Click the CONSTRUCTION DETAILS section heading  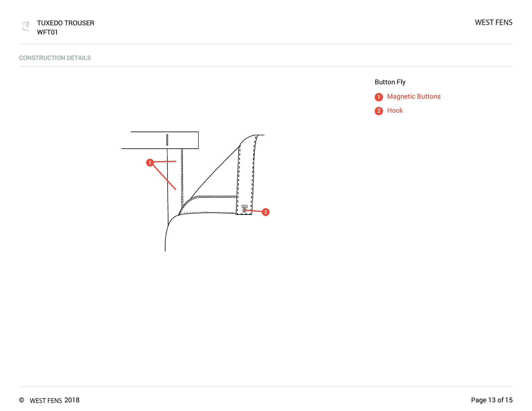pyautogui.click(x=55, y=58)
